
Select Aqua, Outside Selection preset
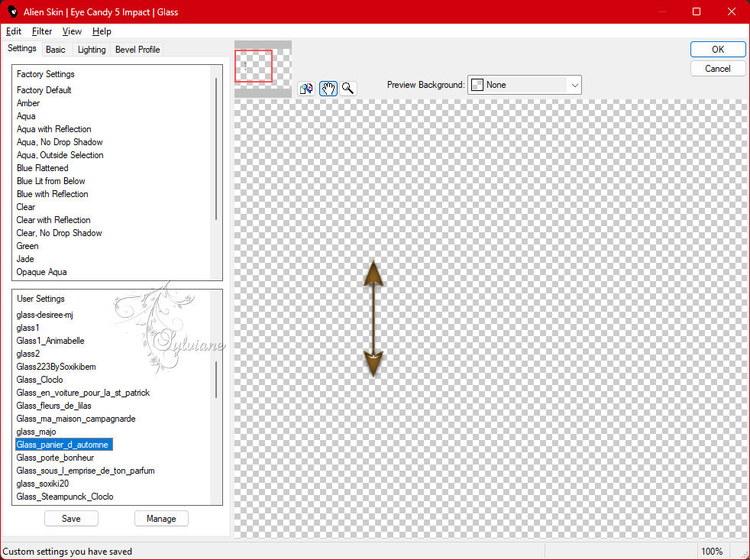(60, 154)
